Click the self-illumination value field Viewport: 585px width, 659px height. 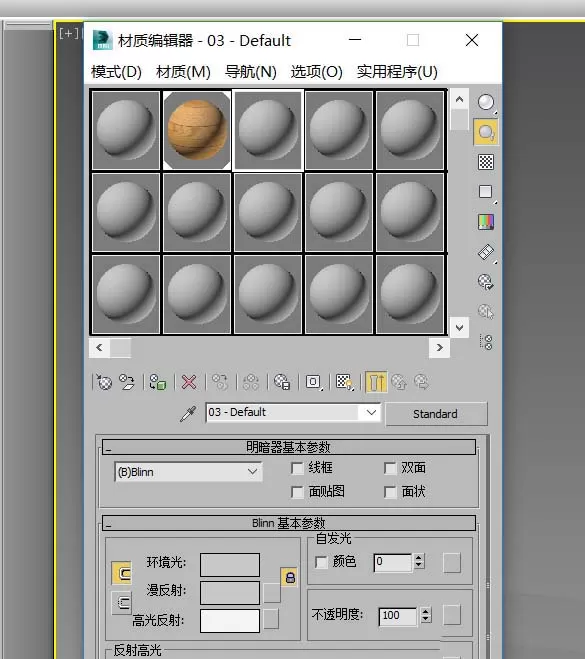pyautogui.click(x=393, y=562)
